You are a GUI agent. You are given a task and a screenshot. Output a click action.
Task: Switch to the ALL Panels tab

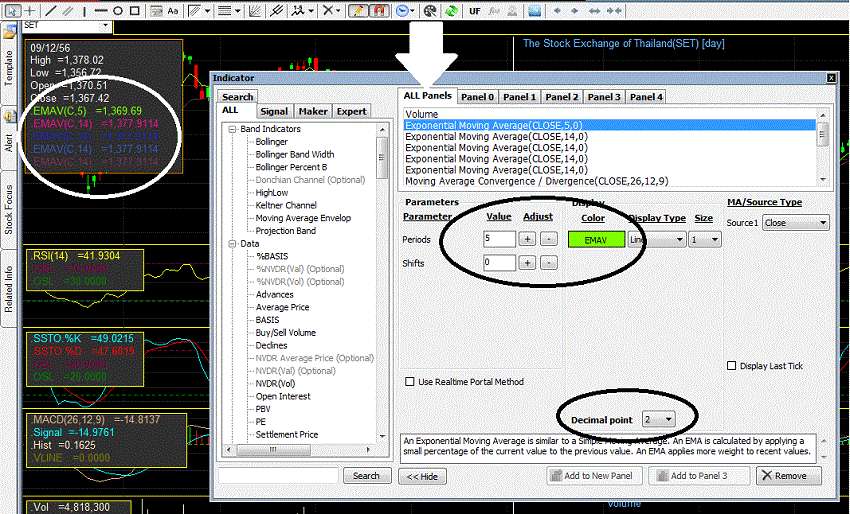coord(427,96)
